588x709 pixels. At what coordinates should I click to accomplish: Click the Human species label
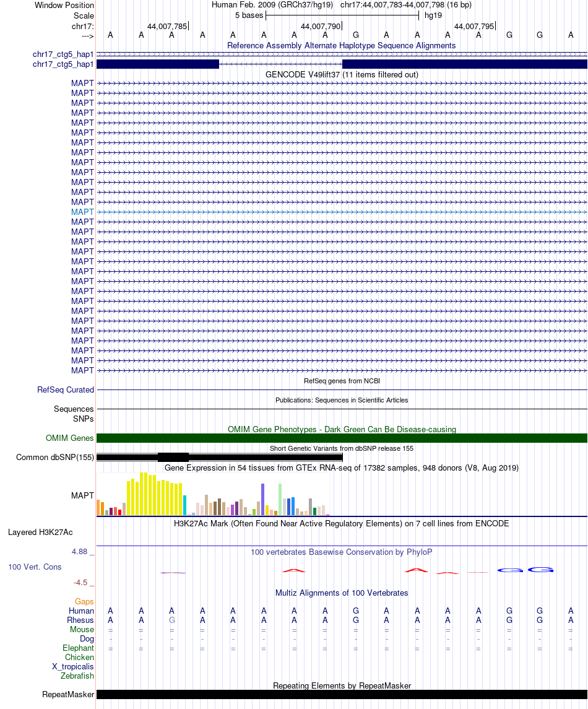81,611
